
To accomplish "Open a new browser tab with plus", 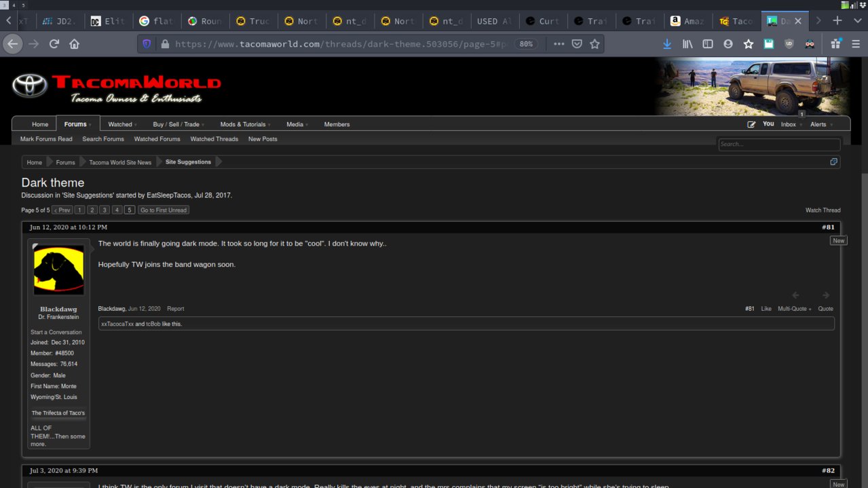I will pyautogui.click(x=837, y=21).
